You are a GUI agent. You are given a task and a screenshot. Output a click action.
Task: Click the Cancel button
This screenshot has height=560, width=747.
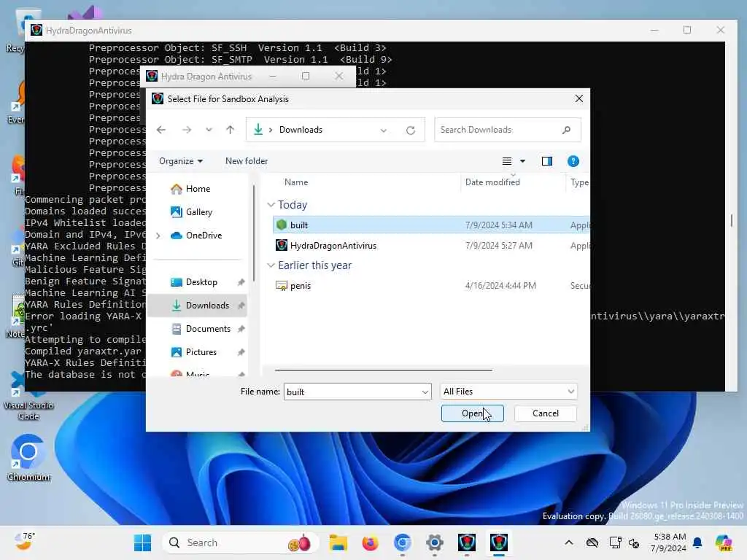tap(546, 413)
